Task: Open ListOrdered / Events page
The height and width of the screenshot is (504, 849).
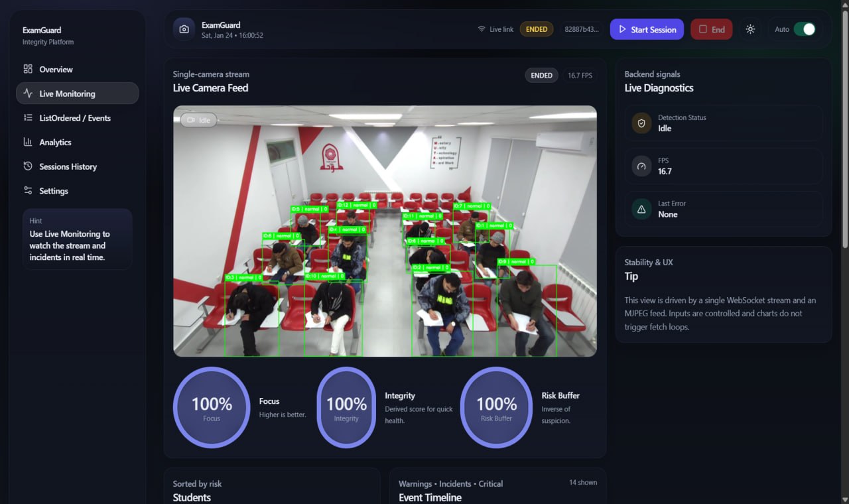Action: [x=77, y=117]
